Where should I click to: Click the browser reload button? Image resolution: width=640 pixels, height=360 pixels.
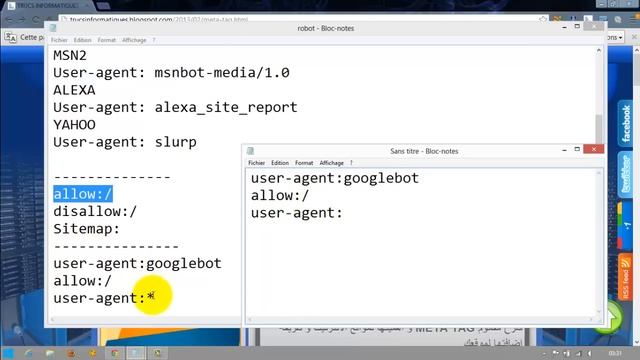coord(36,19)
